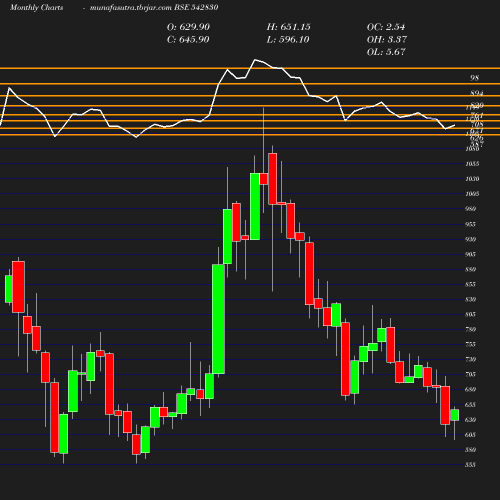
Task: Click price axis label 905
Action: click(470, 254)
